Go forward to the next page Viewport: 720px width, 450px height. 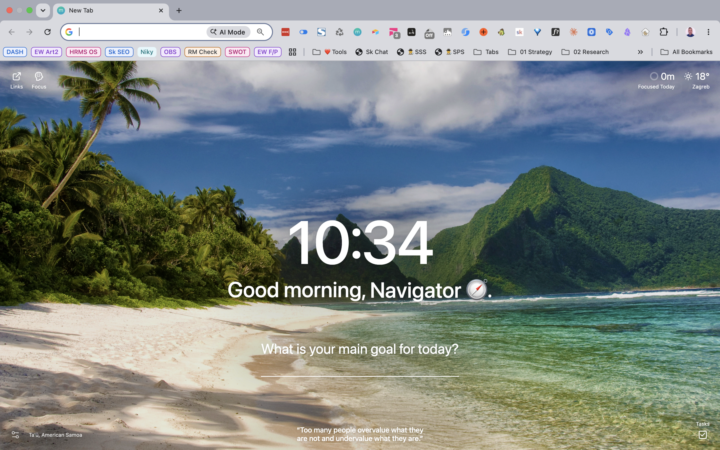click(x=29, y=32)
